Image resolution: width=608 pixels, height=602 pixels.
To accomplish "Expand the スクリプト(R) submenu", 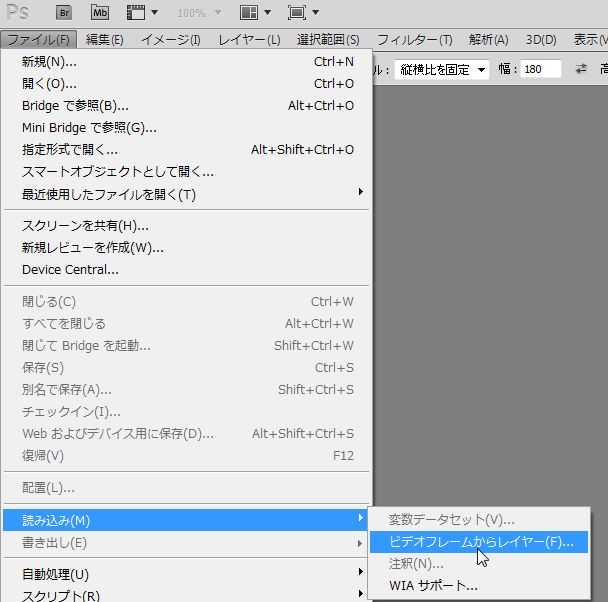I will point(361,593).
